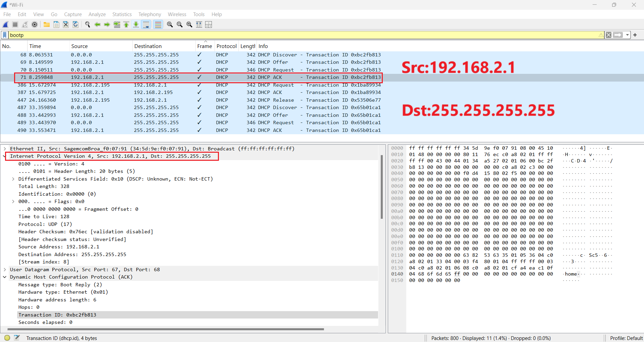Click the bootp display filter field

pos(302,35)
